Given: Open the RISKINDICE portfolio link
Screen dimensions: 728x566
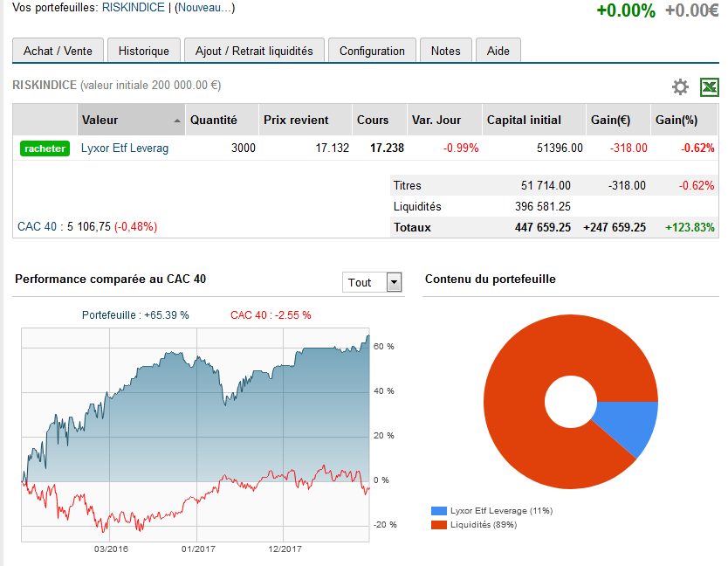Looking at the screenshot, I should tap(134, 8).
